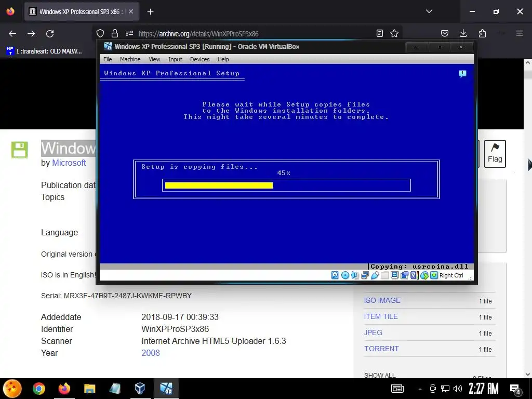Image resolution: width=532 pixels, height=399 pixels.
Task: Open the VirtualBox File menu
Action: pos(108,59)
